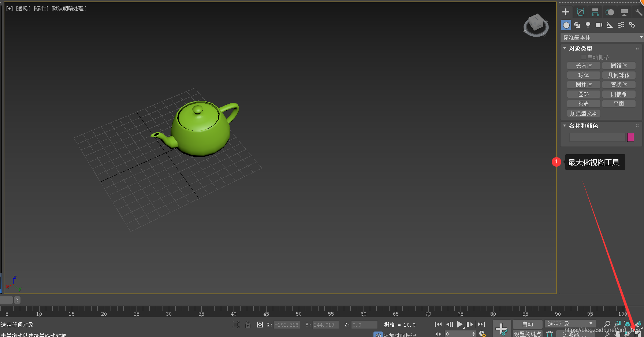This screenshot has height=337, width=644.
Task: Open the 默认明暗处理 shading menu
Action: (69, 8)
